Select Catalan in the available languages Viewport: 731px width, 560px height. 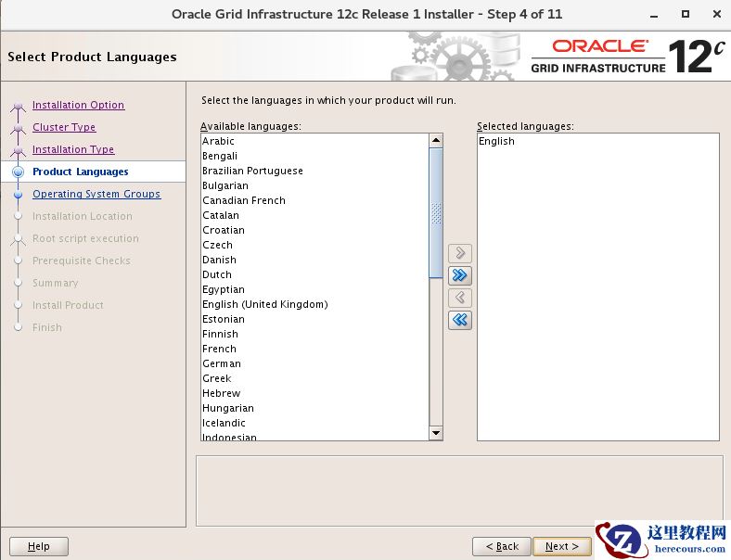tap(314, 215)
